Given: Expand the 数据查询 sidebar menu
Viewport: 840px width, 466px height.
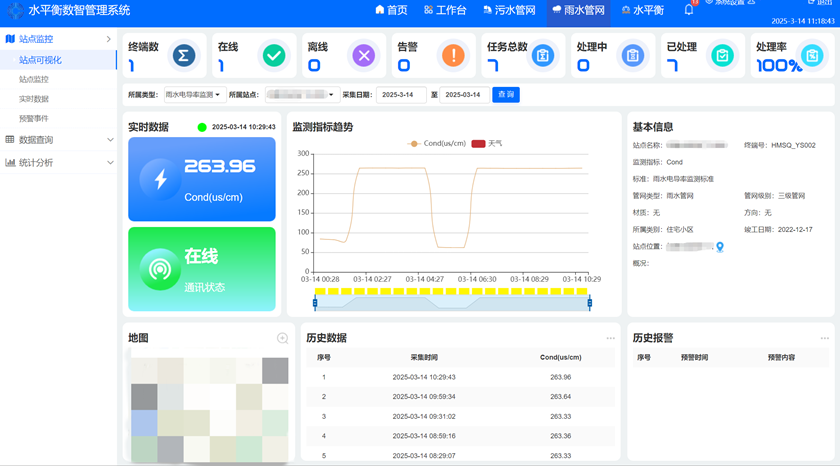Looking at the screenshot, I should [58, 140].
